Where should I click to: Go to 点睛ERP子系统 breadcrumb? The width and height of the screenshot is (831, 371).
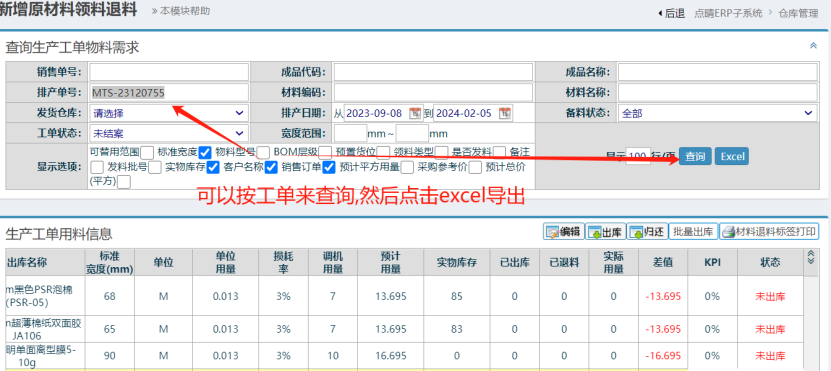pyautogui.click(x=728, y=14)
